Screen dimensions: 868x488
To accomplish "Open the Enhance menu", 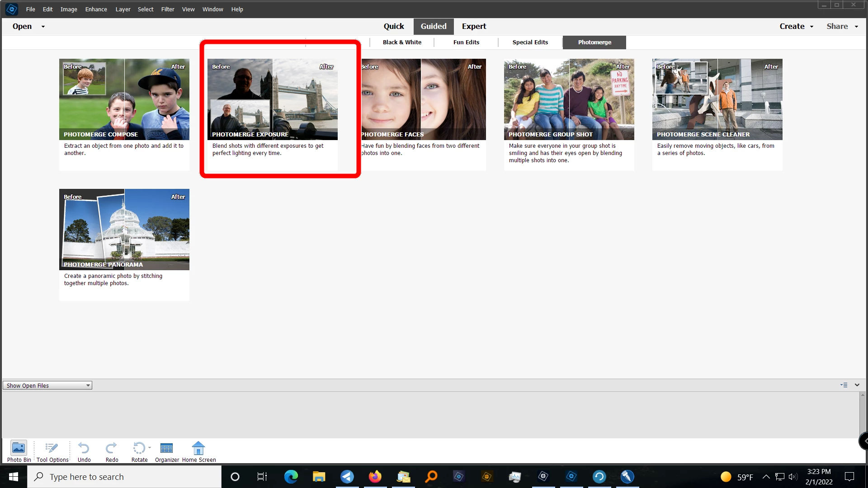I will point(96,9).
